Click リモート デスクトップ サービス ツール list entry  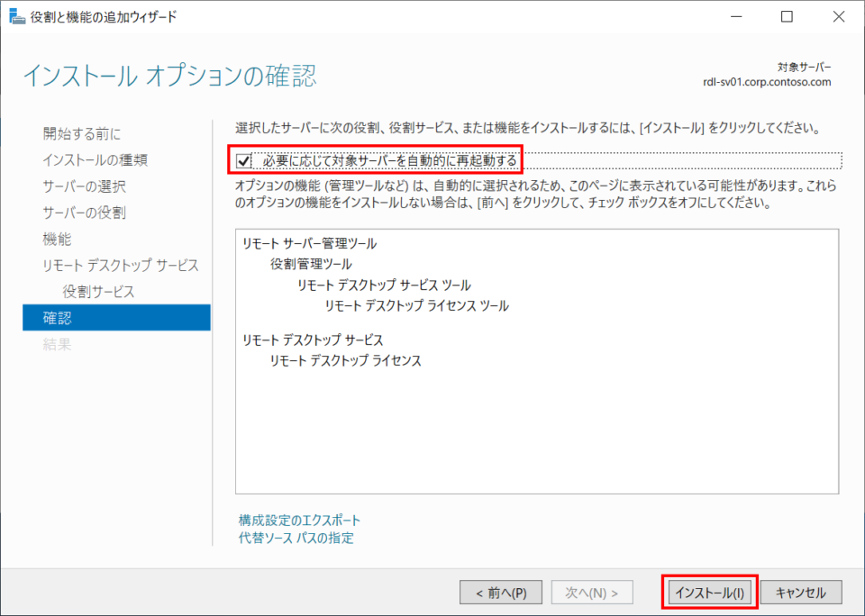click(384, 285)
